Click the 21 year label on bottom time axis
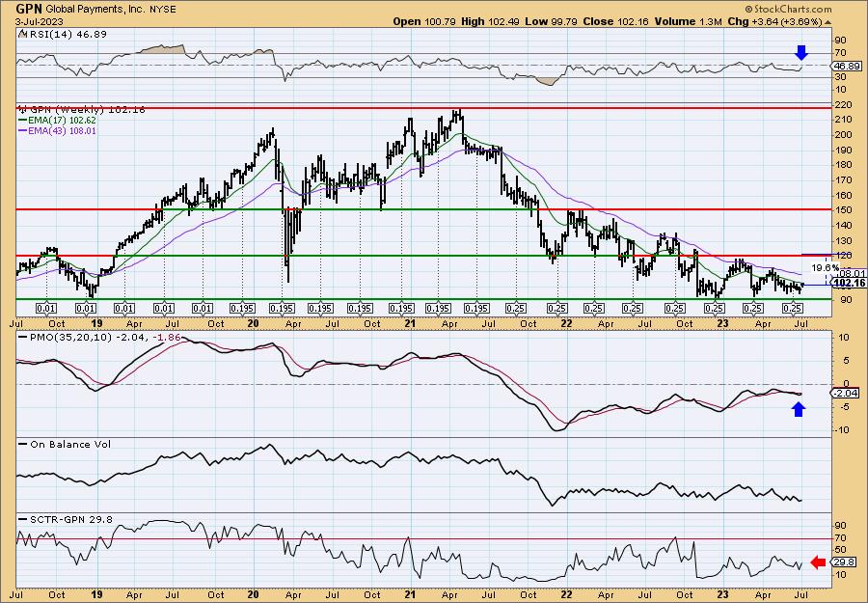 pos(410,594)
